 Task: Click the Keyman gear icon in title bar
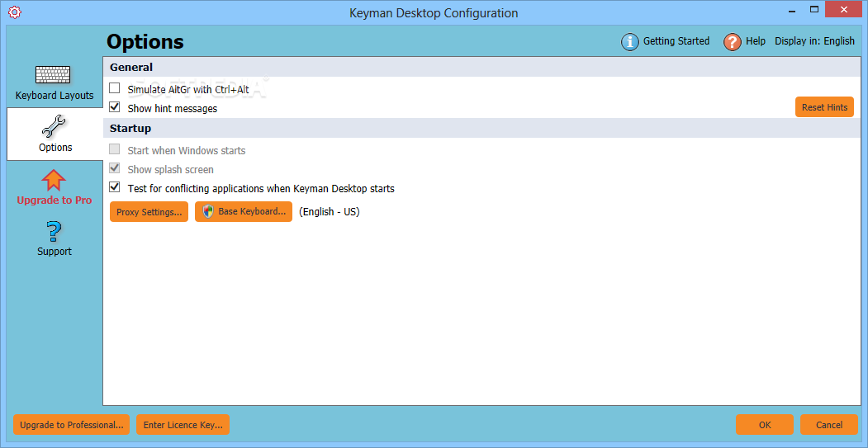pos(15,12)
